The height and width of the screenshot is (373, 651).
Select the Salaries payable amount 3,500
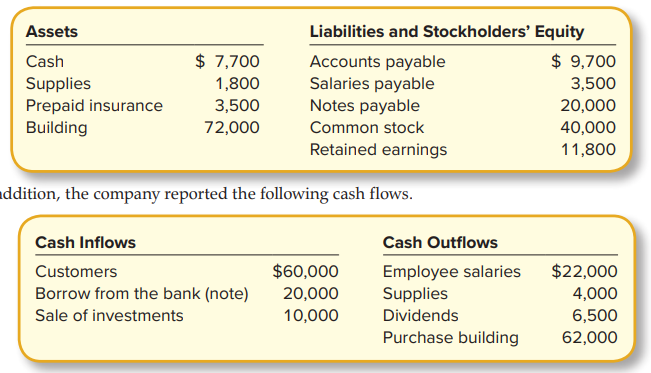click(x=593, y=83)
